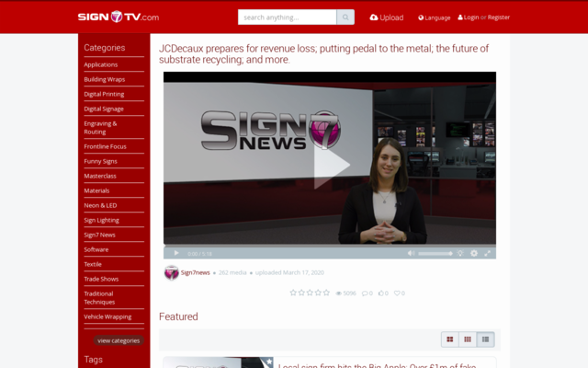Enter fullscreen with expand icon
This screenshot has width=588, height=368.
pos(487,254)
